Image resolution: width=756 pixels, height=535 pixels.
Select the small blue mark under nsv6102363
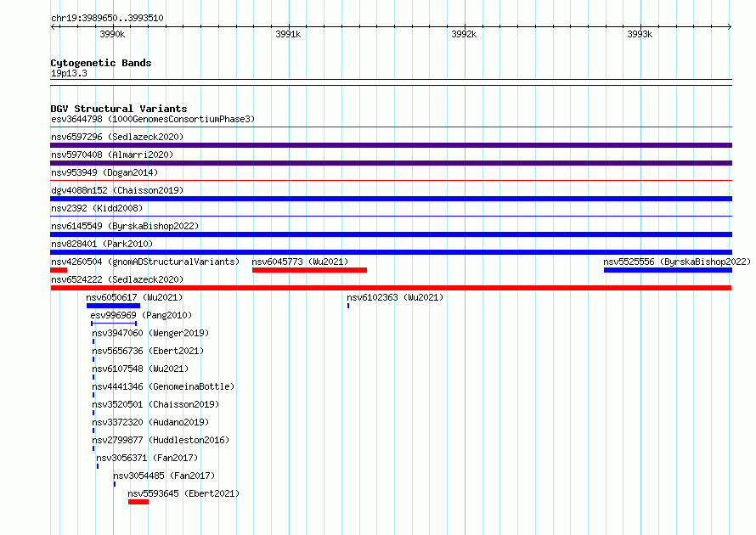tap(348, 306)
